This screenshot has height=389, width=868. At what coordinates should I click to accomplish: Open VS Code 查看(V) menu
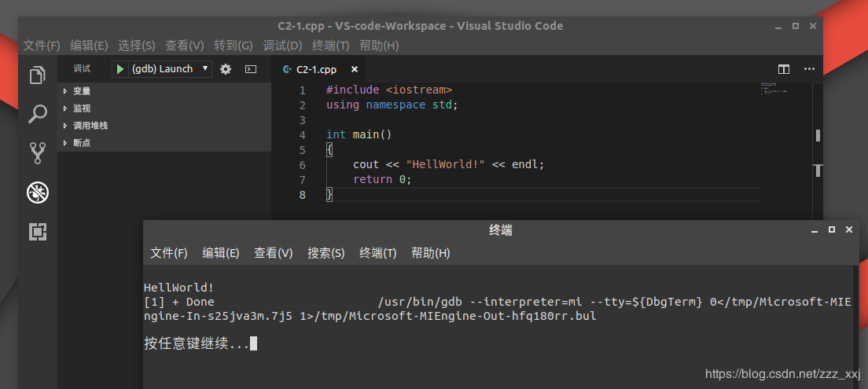point(185,46)
